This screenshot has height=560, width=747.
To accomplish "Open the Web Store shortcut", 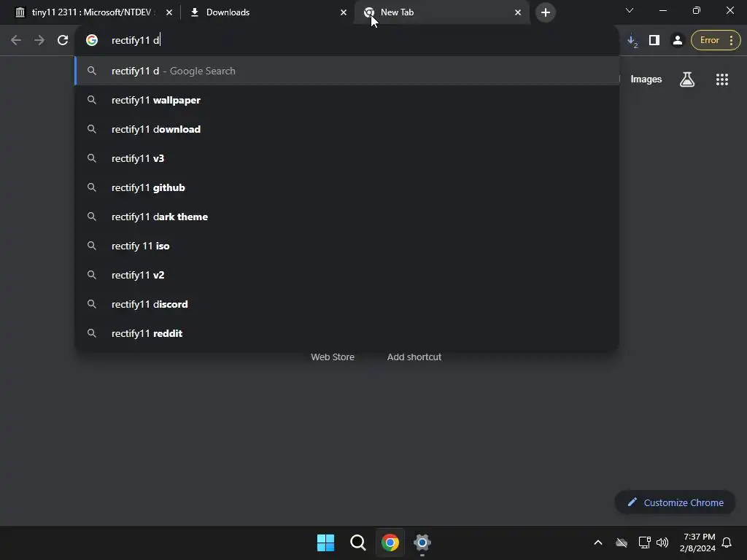I will [333, 357].
